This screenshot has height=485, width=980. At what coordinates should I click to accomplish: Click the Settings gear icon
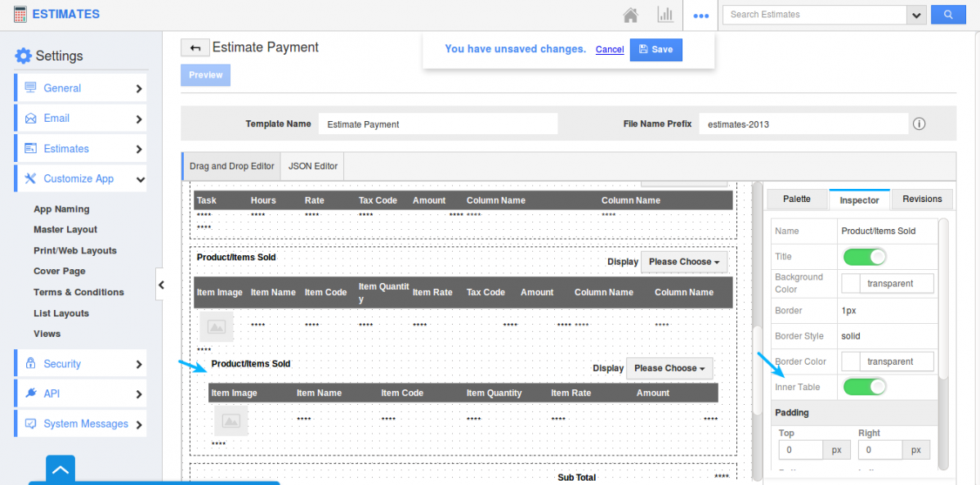coord(23,56)
